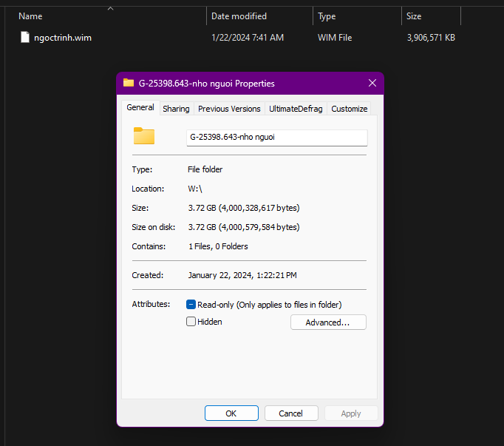Click the '1 Files, 0 Folders' value

click(218, 246)
